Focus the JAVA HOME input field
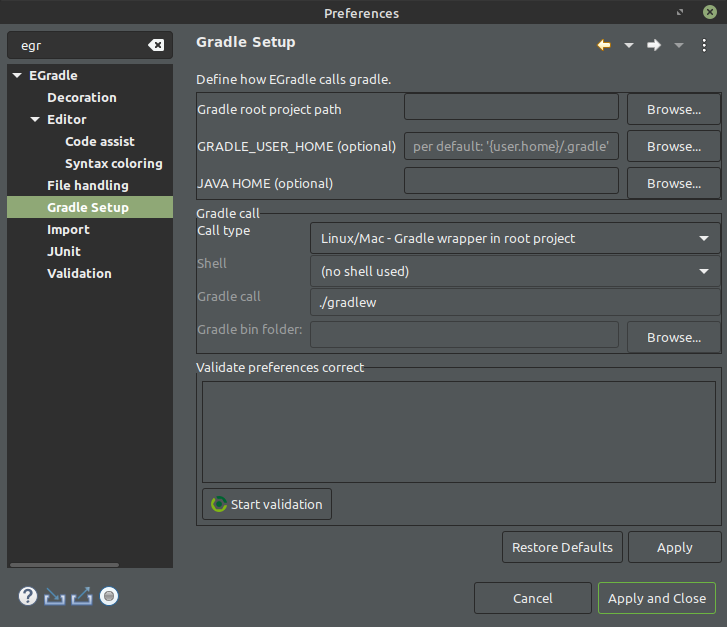This screenshot has width=727, height=627. pyautogui.click(x=511, y=181)
